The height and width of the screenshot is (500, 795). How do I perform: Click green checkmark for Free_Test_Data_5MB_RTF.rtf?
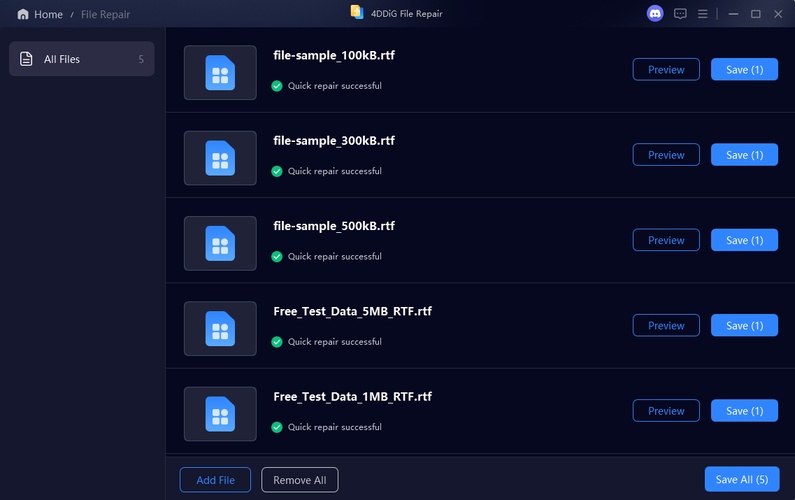pyautogui.click(x=277, y=341)
